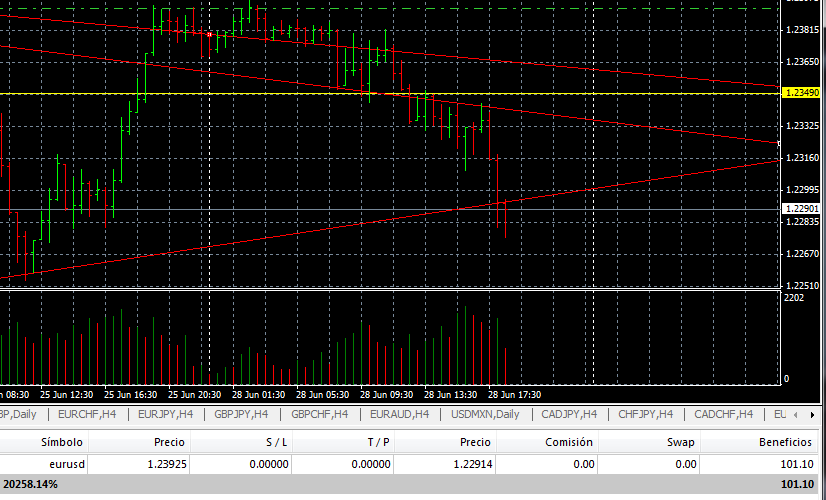Screen dimensions: 826x500
Task: Switch to the USDMXN,Daily chart tab
Action: (x=485, y=414)
